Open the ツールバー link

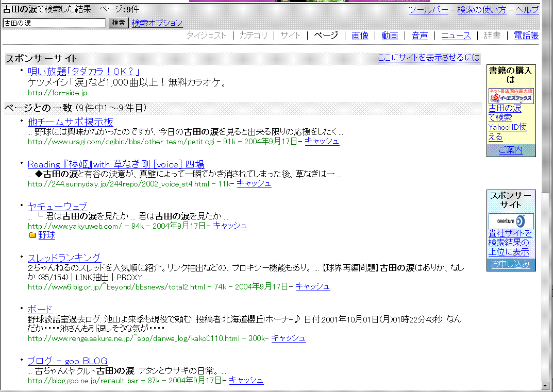(x=428, y=10)
